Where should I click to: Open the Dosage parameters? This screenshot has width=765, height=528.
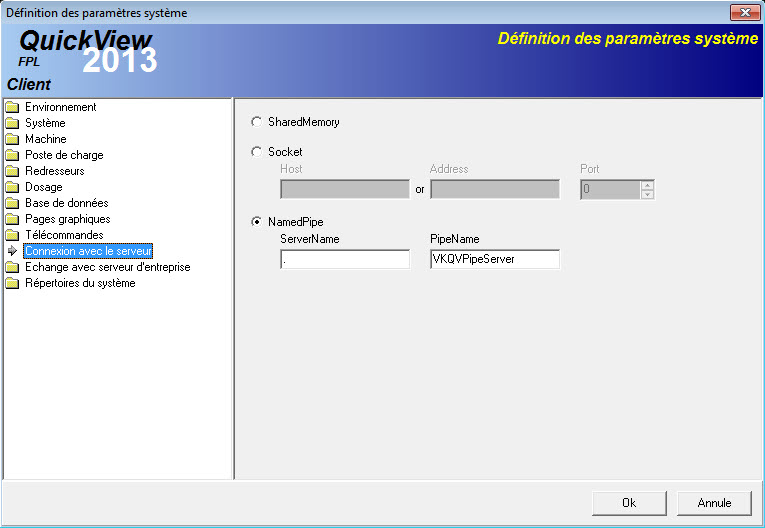tap(44, 187)
